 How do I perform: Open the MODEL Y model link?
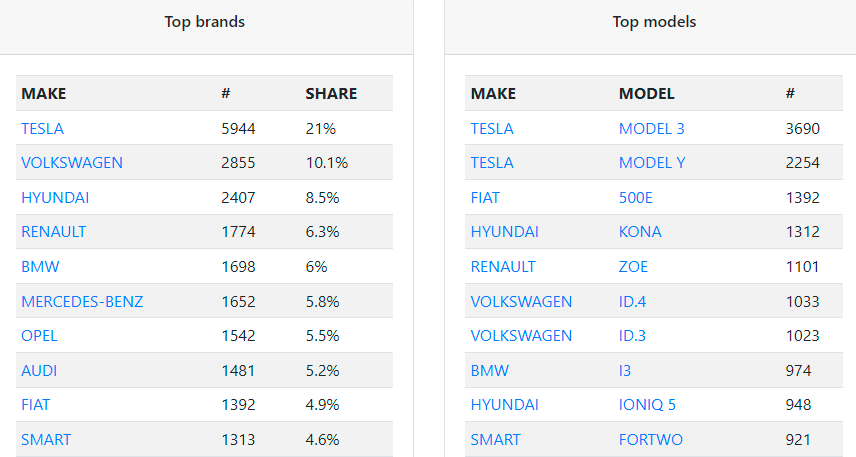pos(651,163)
